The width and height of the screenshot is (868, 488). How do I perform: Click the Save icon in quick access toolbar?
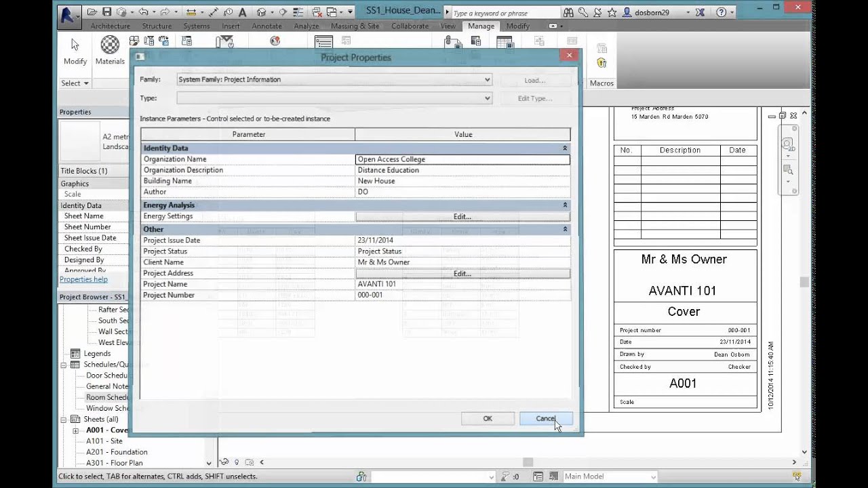pos(107,12)
